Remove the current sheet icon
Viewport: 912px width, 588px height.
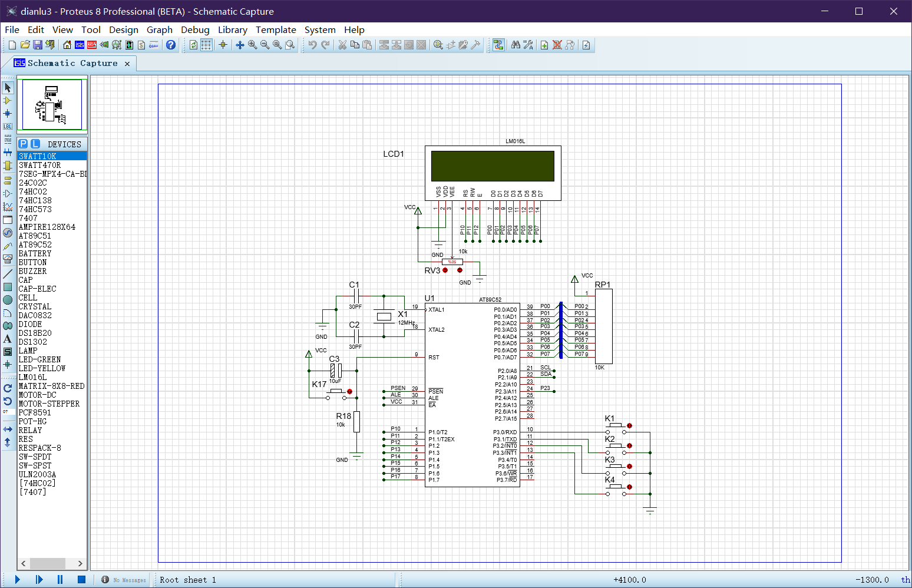click(x=557, y=45)
